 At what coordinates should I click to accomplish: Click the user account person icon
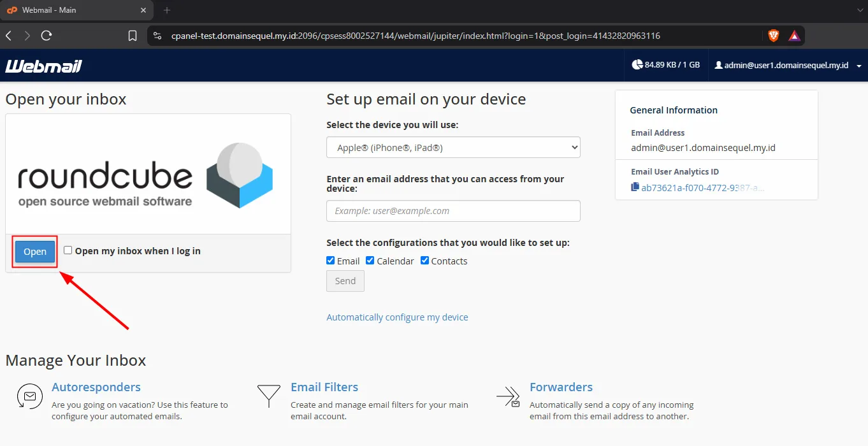pos(719,65)
